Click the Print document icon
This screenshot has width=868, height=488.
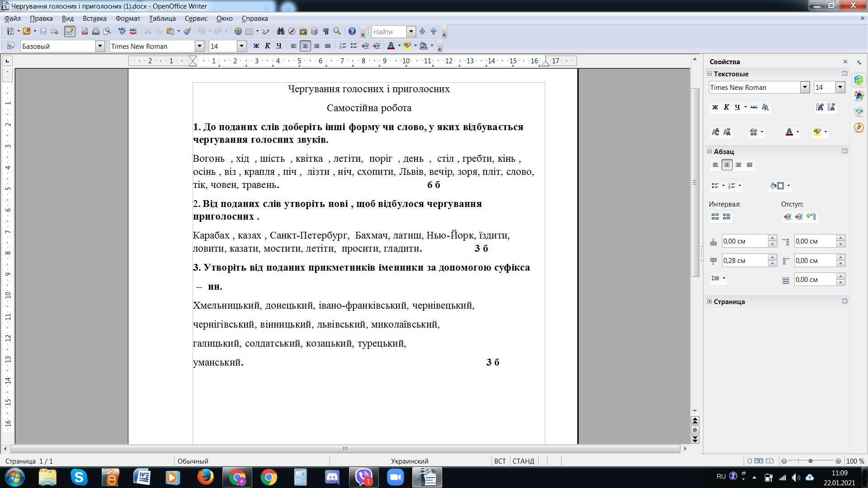[95, 31]
